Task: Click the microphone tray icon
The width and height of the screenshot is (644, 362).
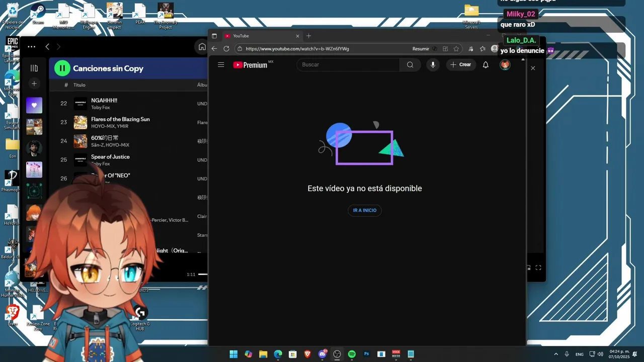Action: [x=567, y=354]
